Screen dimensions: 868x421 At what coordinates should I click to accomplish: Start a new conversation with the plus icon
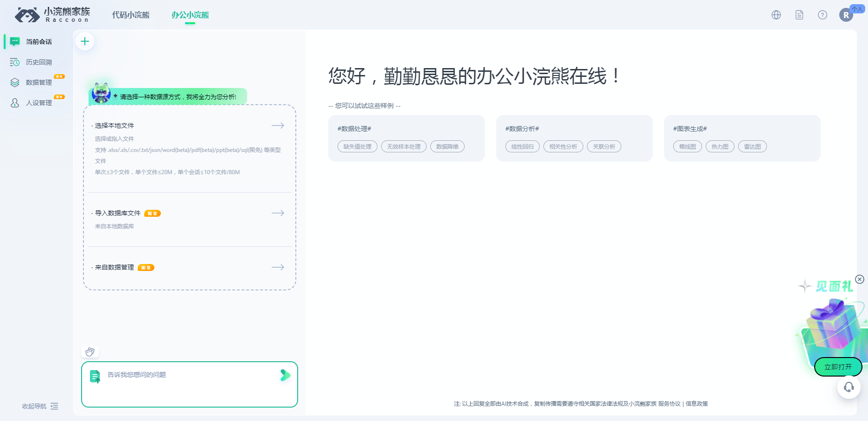click(85, 41)
